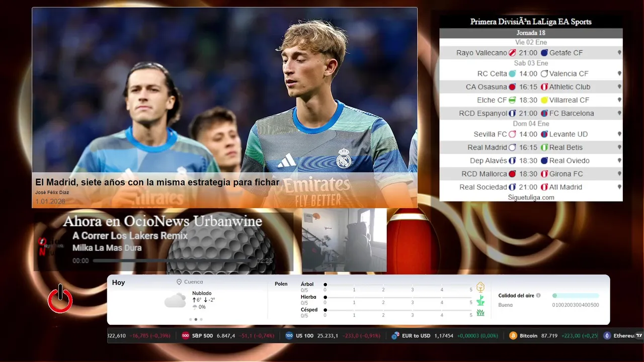Click the audio player progress bar
Viewport: 644px width, 362px height.
[x=174, y=261]
